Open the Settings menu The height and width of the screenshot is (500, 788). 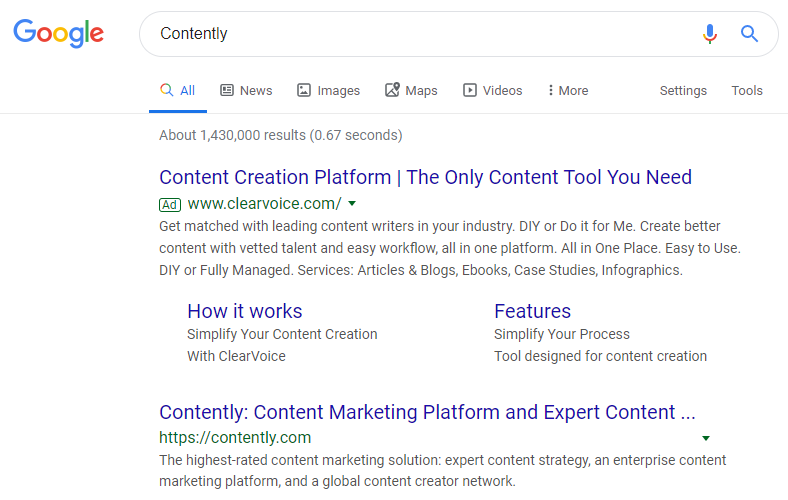(x=683, y=90)
